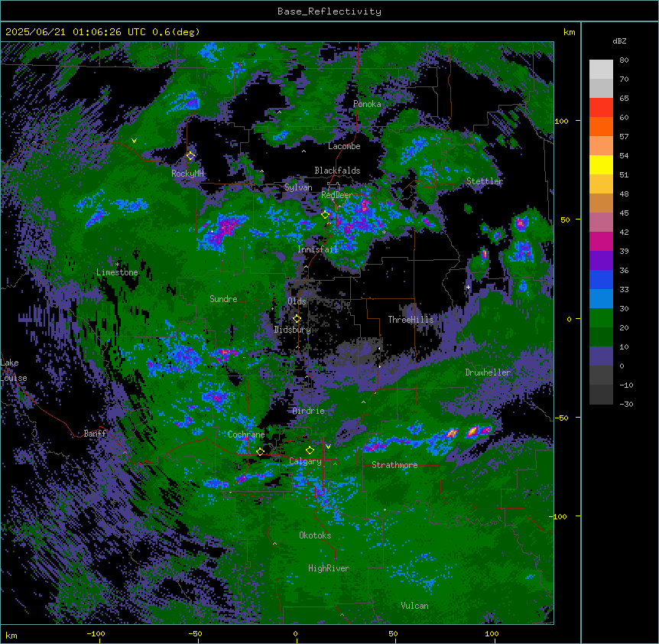Click the white plus marker west of the Stettler-area cells

pyautogui.click(x=468, y=287)
